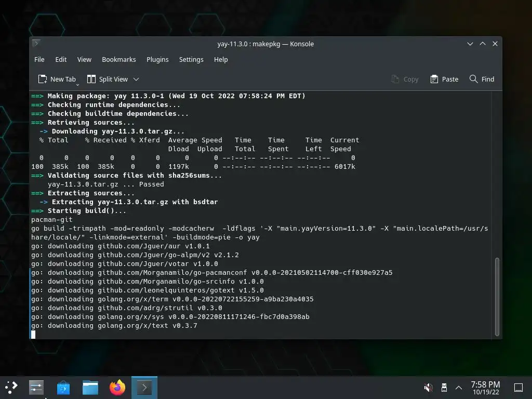This screenshot has height=399, width=532.
Task: Click the 'Making package: yay 11.3.0-1' line
Action: (x=168, y=96)
